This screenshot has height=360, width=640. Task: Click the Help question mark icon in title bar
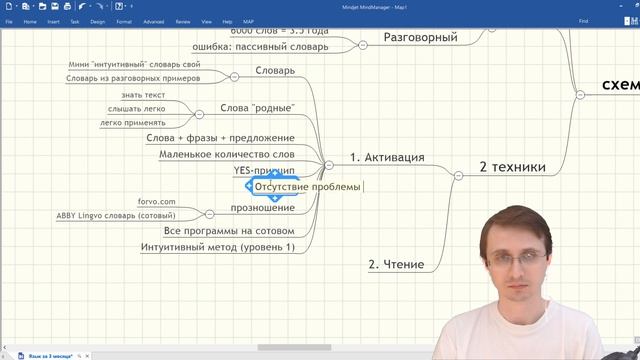point(119,6)
